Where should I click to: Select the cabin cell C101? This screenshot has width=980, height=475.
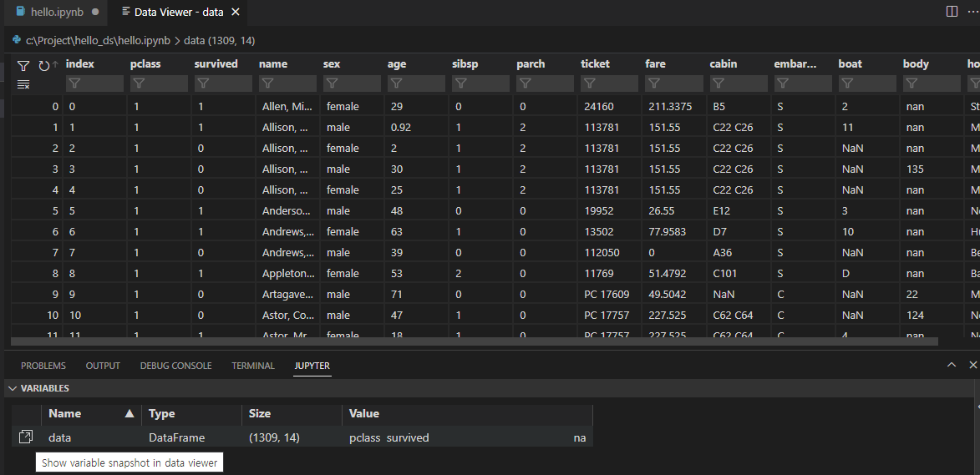pos(738,273)
